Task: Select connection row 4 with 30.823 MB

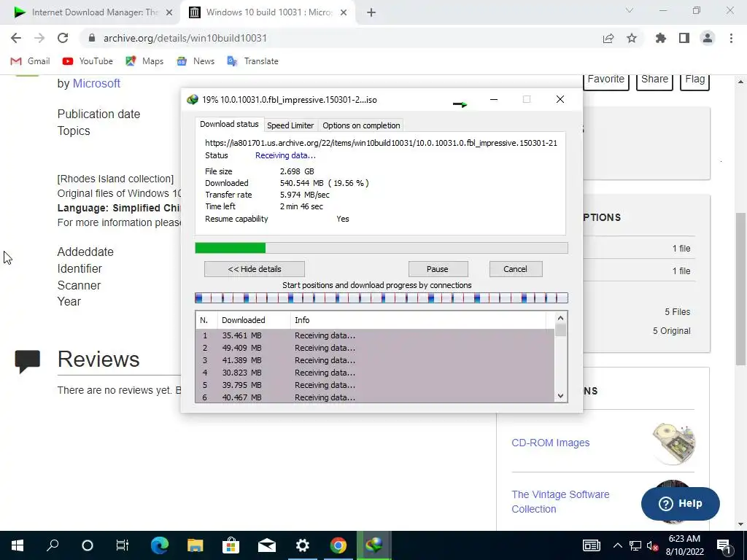Action: (x=375, y=373)
